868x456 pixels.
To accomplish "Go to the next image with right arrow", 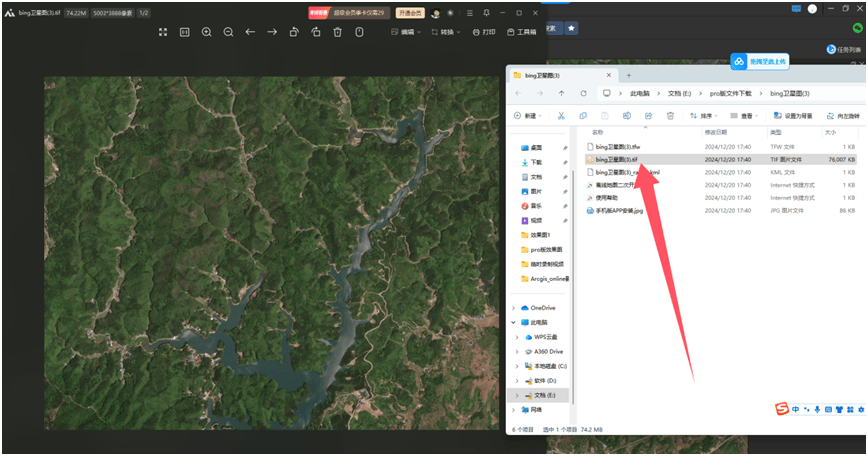I will point(272,32).
